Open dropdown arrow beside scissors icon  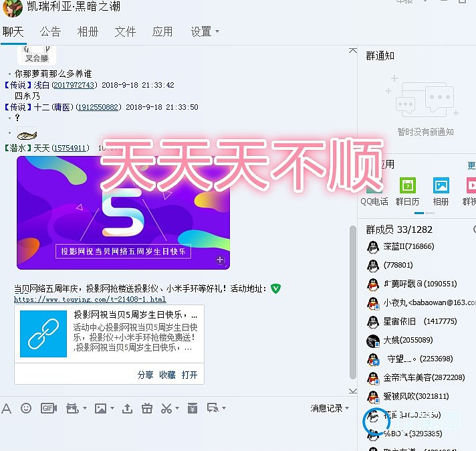point(177,408)
